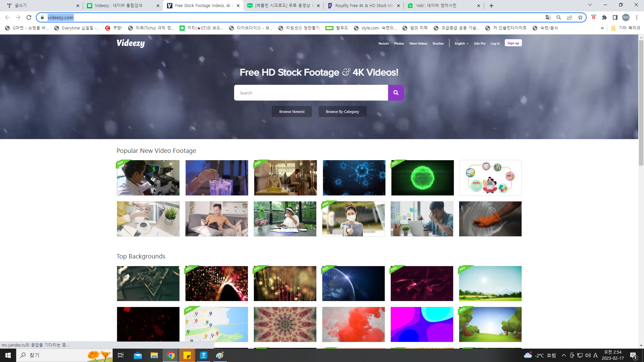Open the Vectors menu item

pos(383,44)
